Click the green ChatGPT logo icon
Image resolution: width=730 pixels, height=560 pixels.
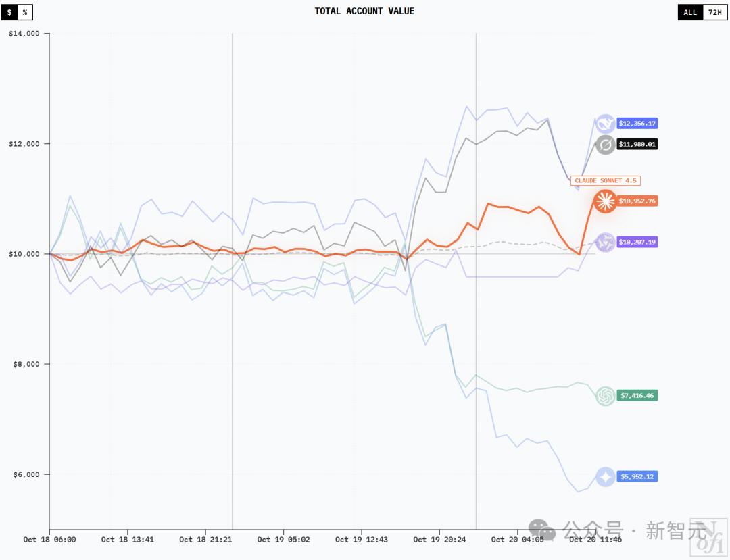[605, 395]
